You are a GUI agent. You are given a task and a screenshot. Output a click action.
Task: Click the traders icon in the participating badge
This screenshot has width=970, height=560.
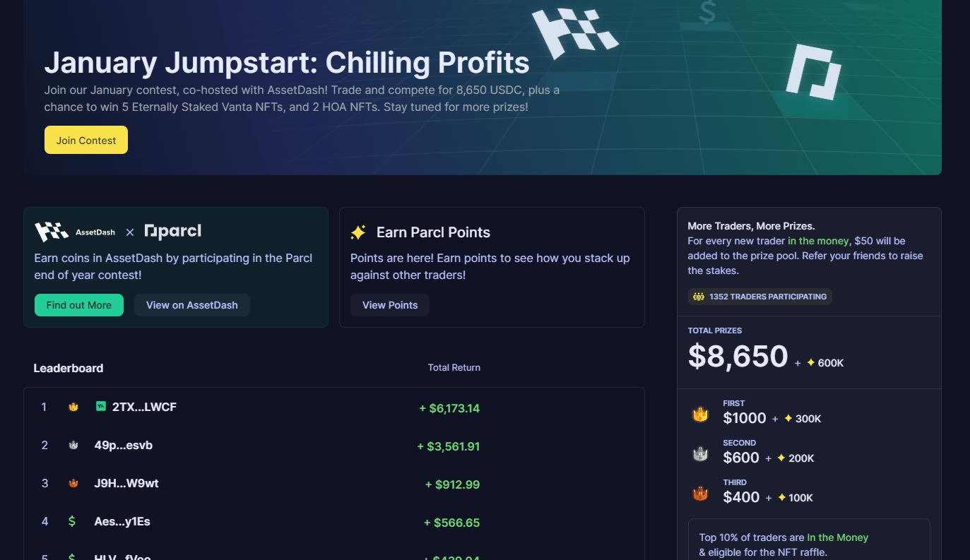[699, 297]
